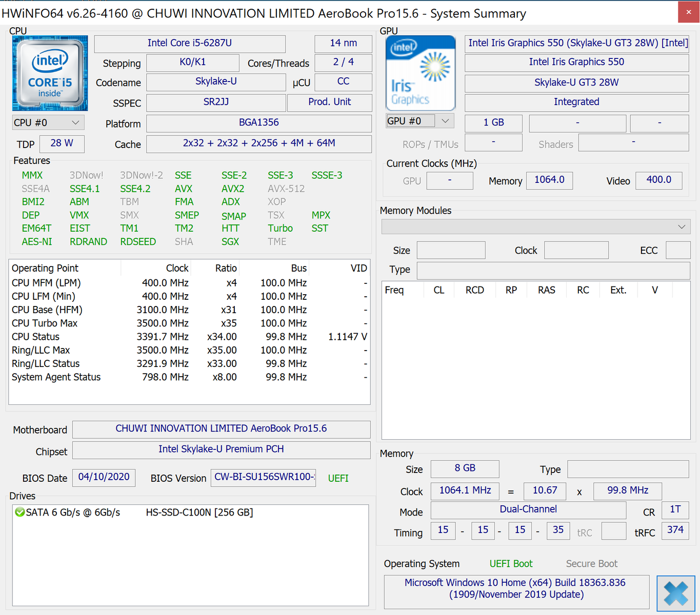Click the Intel Core i5-6287U name field
Image resolution: width=700 pixels, height=615 pixels.
[x=190, y=44]
